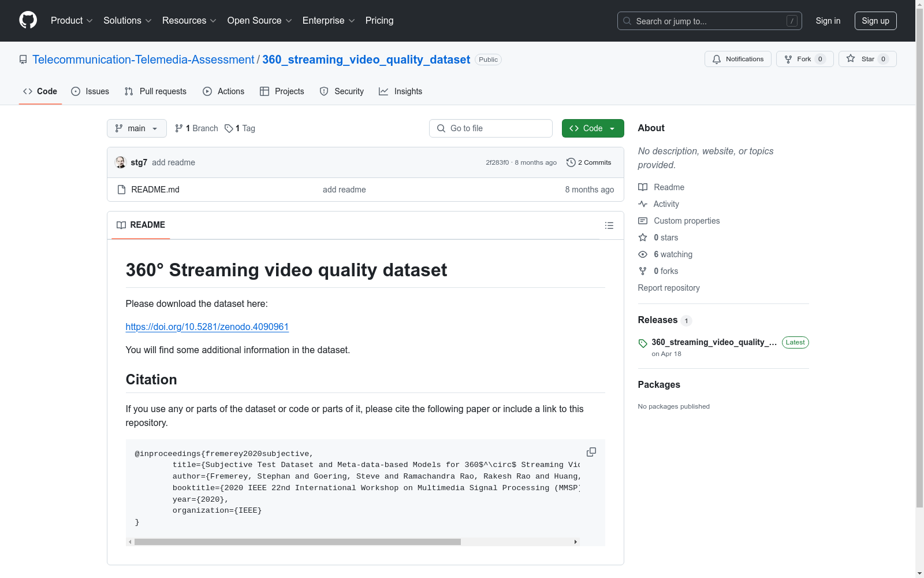The width and height of the screenshot is (924, 578).
Task: Click the code block scroll-right arrow
Action: 575,542
